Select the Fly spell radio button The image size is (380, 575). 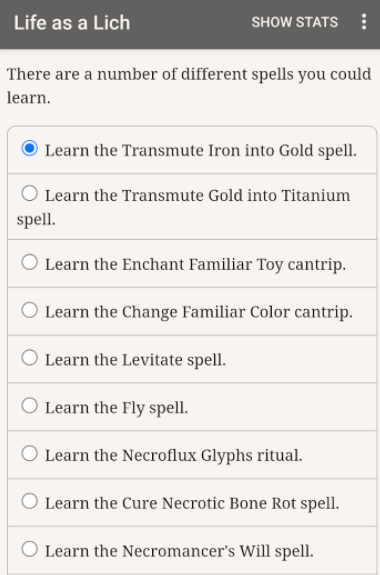[x=30, y=406]
